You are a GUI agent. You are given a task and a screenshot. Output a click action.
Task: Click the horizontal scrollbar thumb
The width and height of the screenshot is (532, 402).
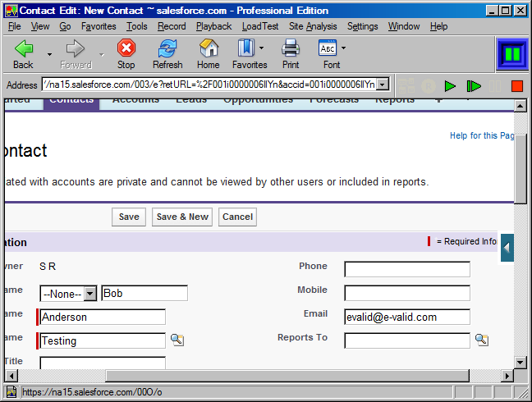[x=287, y=376]
